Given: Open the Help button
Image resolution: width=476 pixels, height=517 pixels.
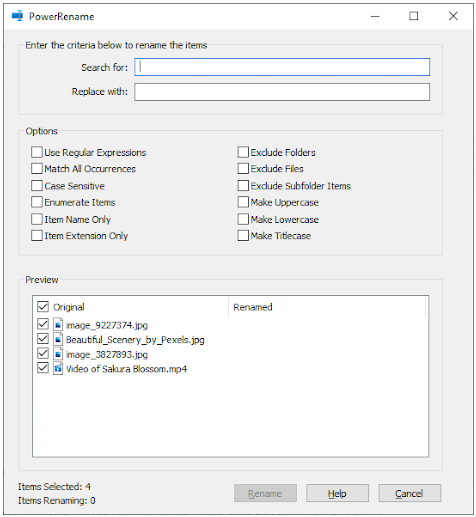Looking at the screenshot, I should (x=337, y=493).
